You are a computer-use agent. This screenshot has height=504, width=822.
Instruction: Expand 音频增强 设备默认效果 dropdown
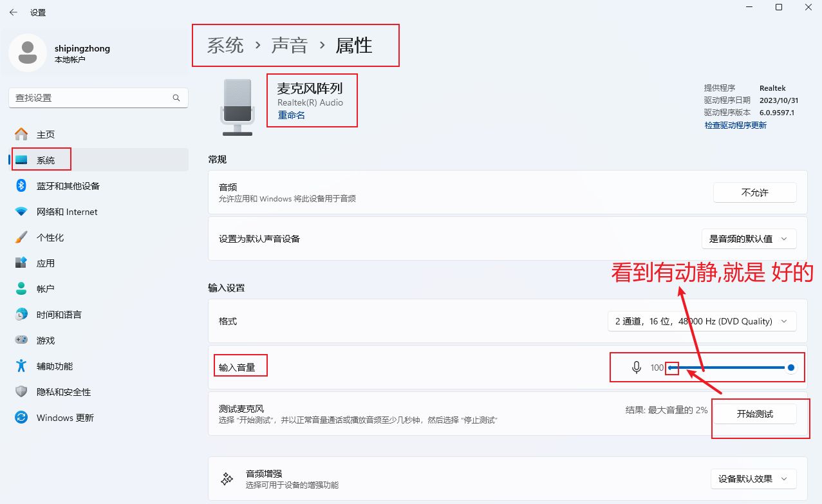point(753,479)
